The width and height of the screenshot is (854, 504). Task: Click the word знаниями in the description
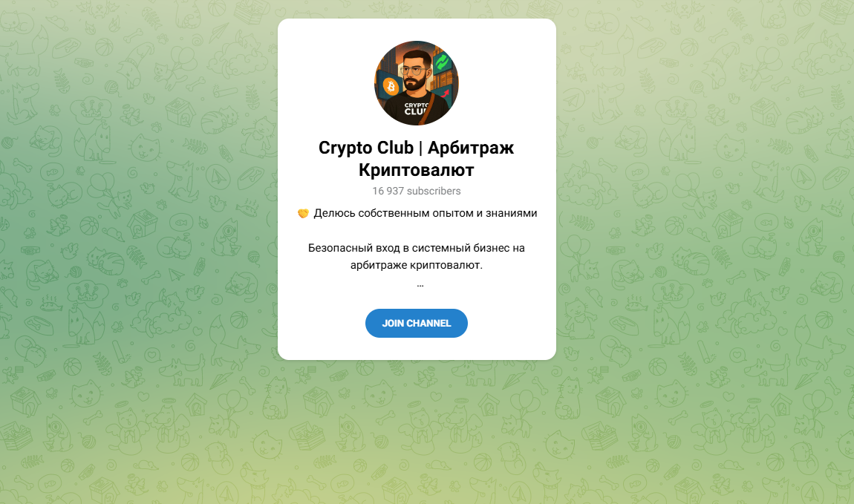(x=512, y=213)
